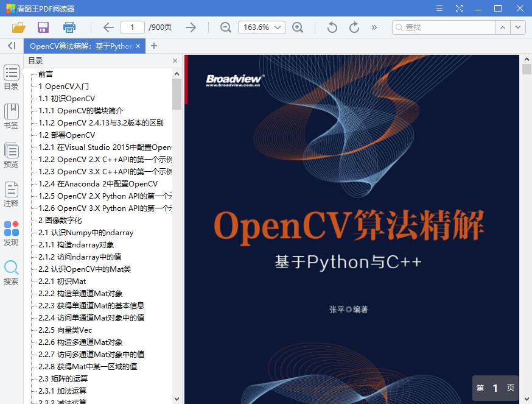Open the 搜索 search sidebar panel
This screenshot has width=532, height=404.
point(11,272)
